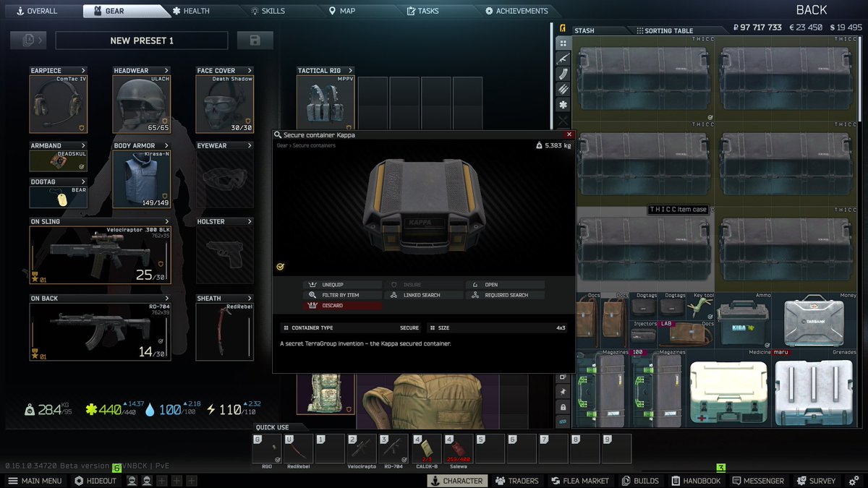Select the Velociraptor .300 BLK rifle on sling
This screenshot has height=488, width=868.
[x=100, y=254]
